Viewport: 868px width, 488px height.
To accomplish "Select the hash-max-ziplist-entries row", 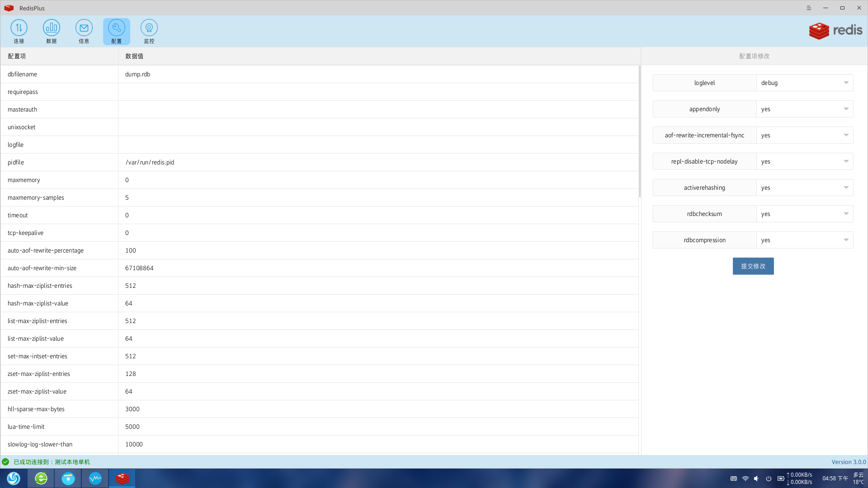I will click(320, 286).
